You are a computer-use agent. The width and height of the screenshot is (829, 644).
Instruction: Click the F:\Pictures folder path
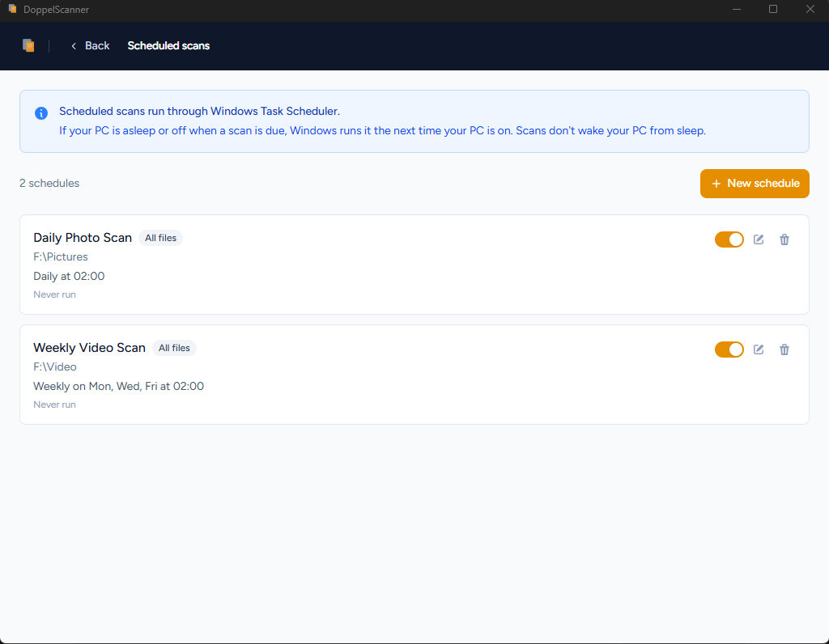61,257
